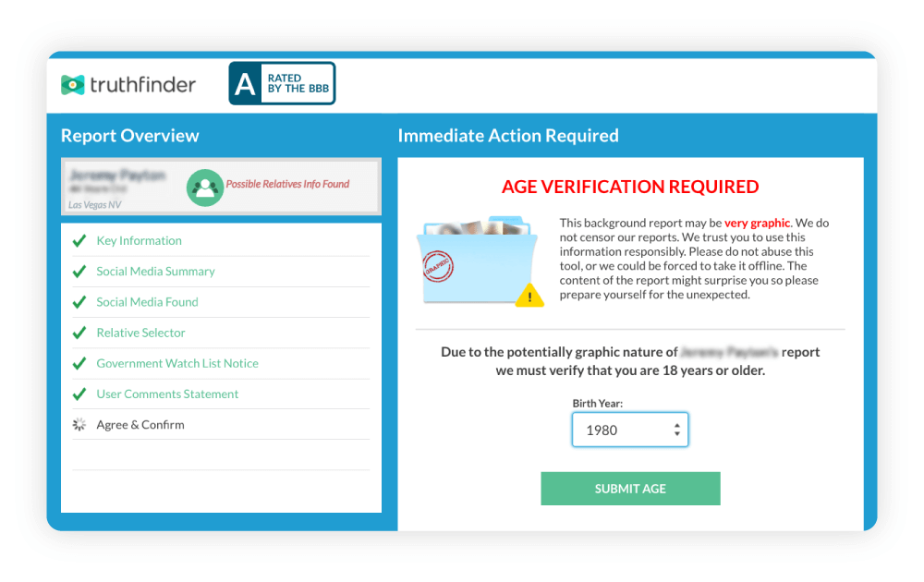Click the red GRAPHIC stamp on folder
This screenshot has width=924, height=582.
pos(438,266)
